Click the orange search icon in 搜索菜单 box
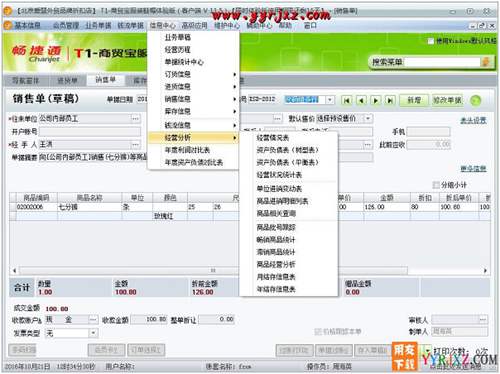 pos(486,62)
